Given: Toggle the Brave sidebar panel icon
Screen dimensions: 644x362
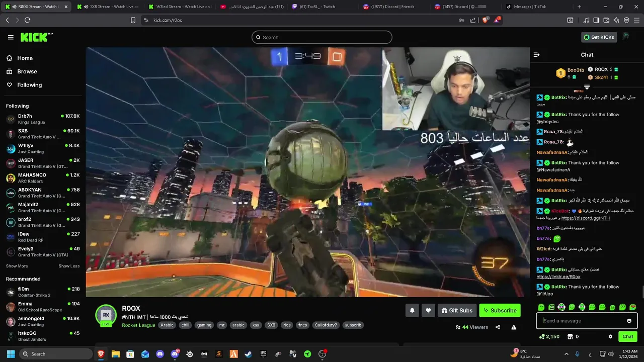Looking at the screenshot, I should [x=596, y=20].
